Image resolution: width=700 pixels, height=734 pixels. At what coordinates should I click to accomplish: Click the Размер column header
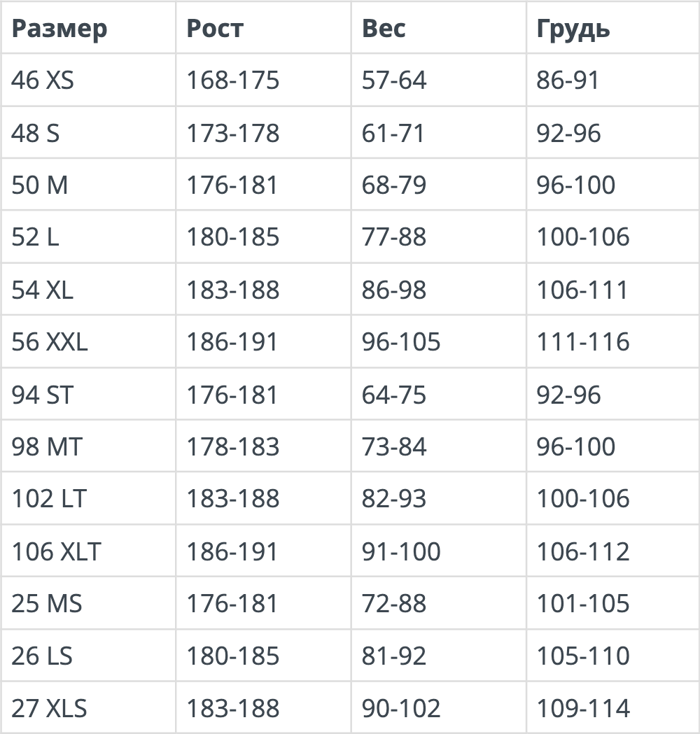tap(59, 29)
